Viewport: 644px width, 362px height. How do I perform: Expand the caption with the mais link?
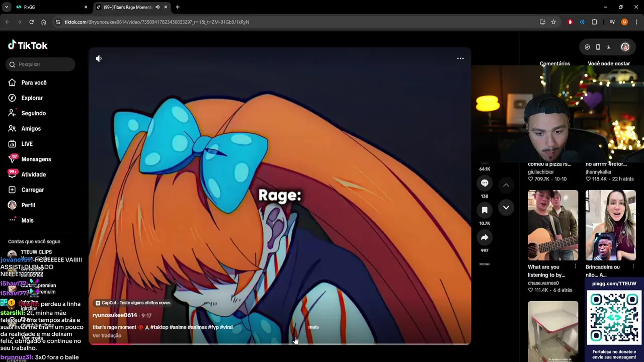pos(313,327)
